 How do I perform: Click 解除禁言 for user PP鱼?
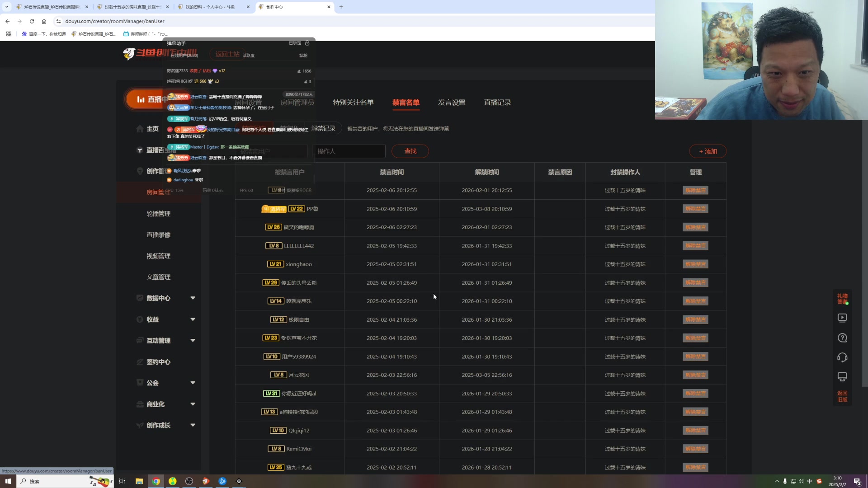(695, 209)
